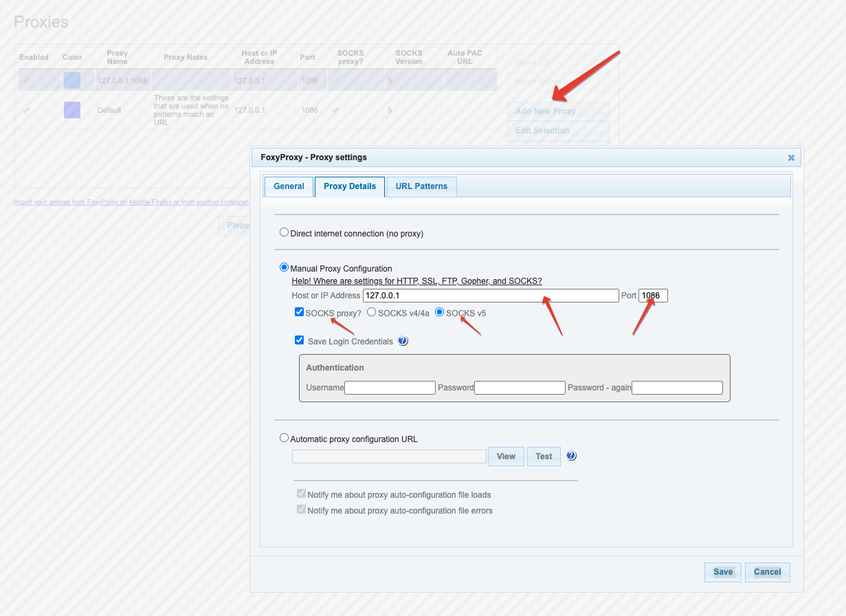Toggle the Save Login Credentials checkbox
This screenshot has height=616, width=846.
pyautogui.click(x=299, y=340)
